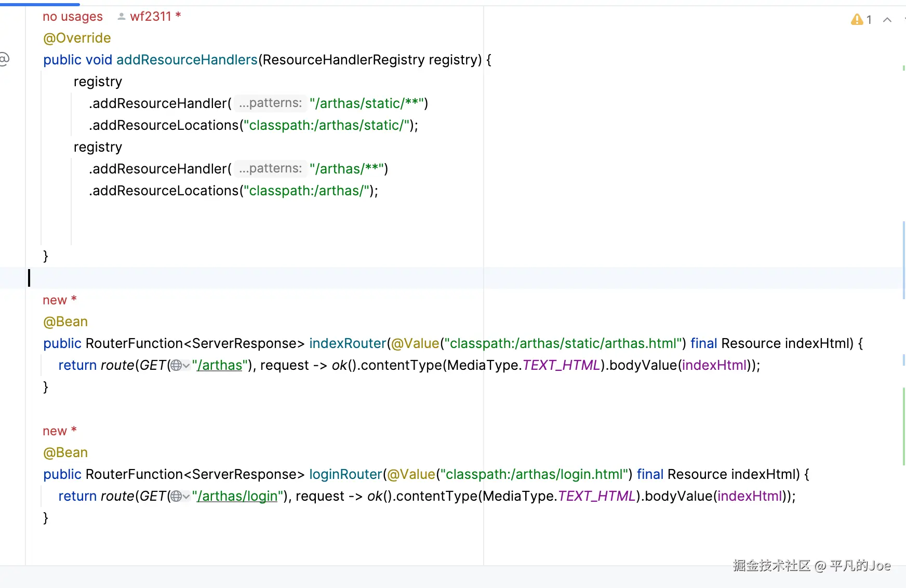906x588 pixels.
Task: Click the return keyword in indexRouter body
Action: tap(77, 365)
